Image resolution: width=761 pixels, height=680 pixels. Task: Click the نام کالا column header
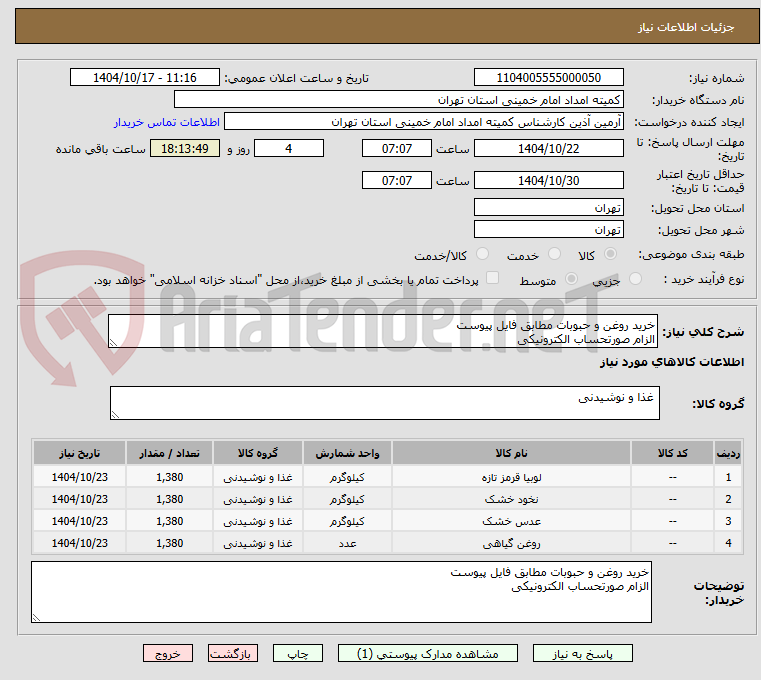511,453
